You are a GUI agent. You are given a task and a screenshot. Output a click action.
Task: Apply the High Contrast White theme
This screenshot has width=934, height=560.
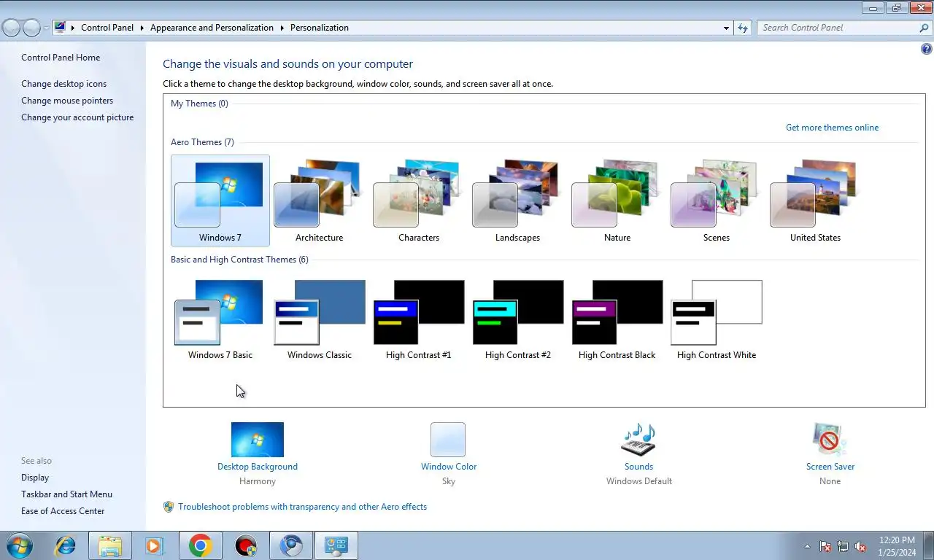pos(716,319)
